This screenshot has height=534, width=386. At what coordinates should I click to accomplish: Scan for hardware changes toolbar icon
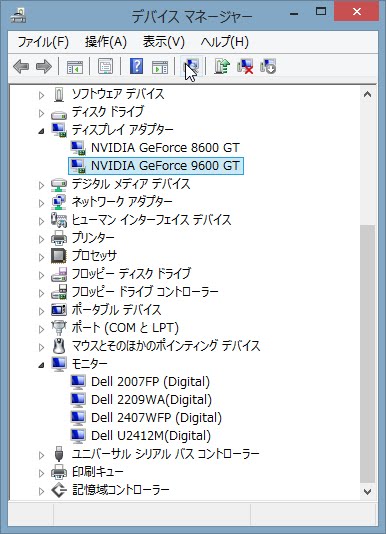[x=191, y=66]
